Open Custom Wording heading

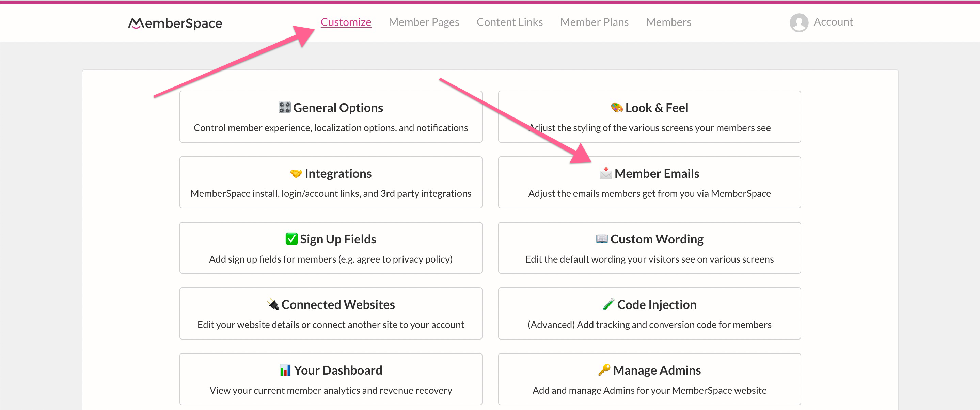coord(657,239)
